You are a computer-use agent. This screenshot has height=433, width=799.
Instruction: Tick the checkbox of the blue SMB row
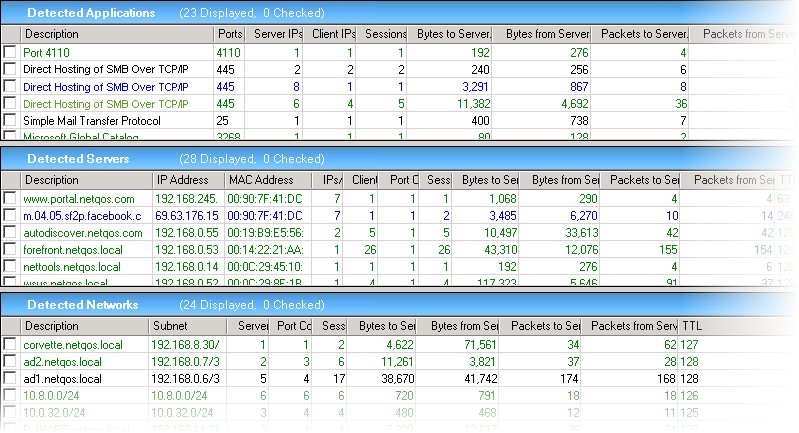10,86
